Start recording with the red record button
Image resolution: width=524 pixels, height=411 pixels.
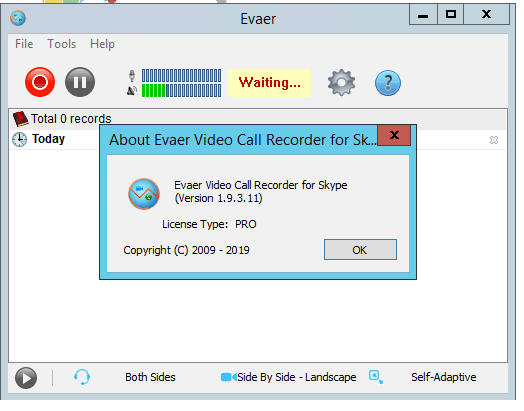tap(40, 82)
